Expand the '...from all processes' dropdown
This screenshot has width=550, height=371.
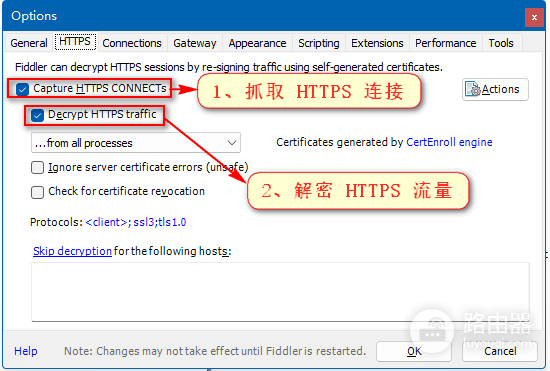[x=136, y=143]
